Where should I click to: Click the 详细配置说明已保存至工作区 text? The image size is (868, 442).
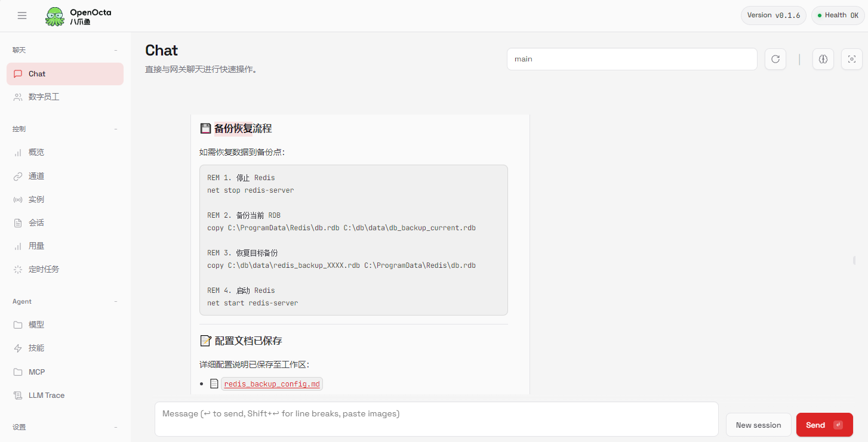(255, 364)
